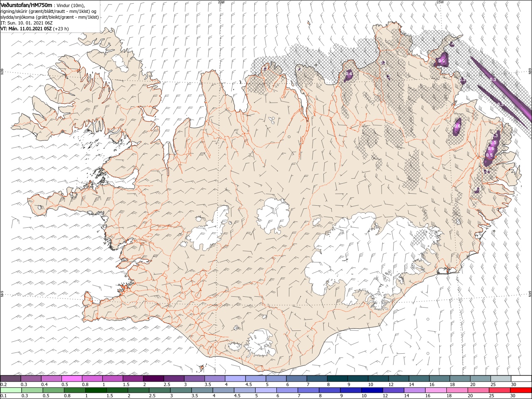Click the 18 label in the upper legend
532x399 pixels.
pyautogui.click(x=452, y=384)
